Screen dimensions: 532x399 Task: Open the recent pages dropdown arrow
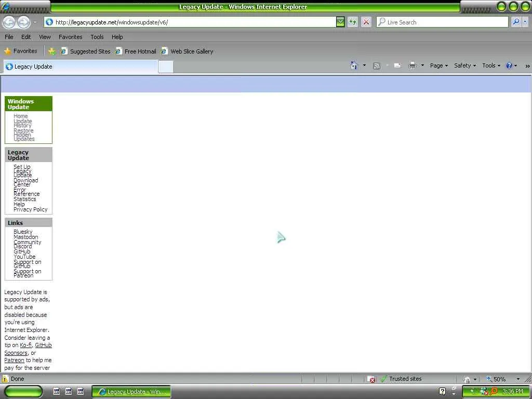tap(35, 22)
